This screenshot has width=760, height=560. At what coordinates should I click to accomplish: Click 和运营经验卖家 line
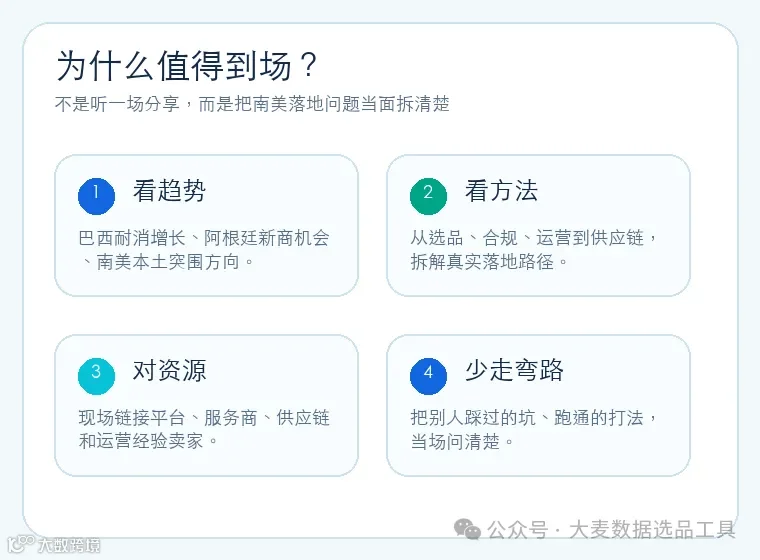pos(148,441)
